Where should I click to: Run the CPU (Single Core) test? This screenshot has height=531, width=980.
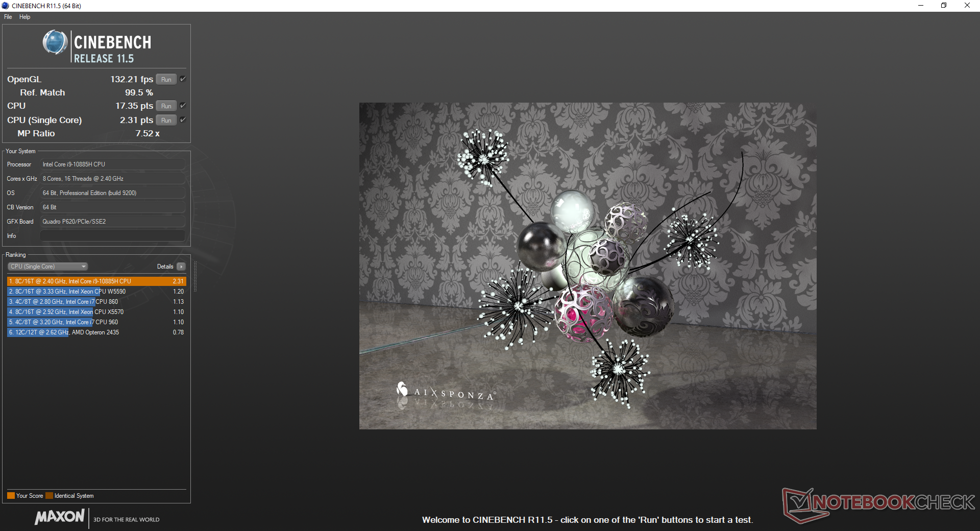pos(166,120)
